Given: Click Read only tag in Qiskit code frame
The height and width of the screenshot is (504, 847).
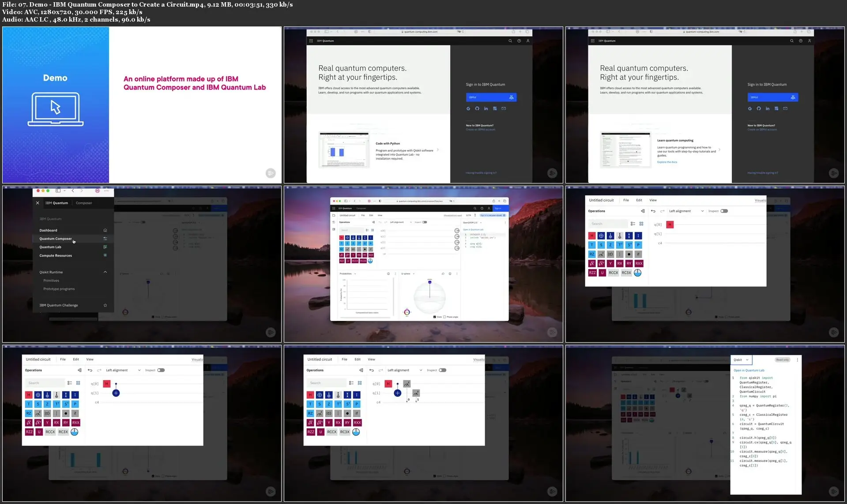Looking at the screenshot, I should coord(783,360).
